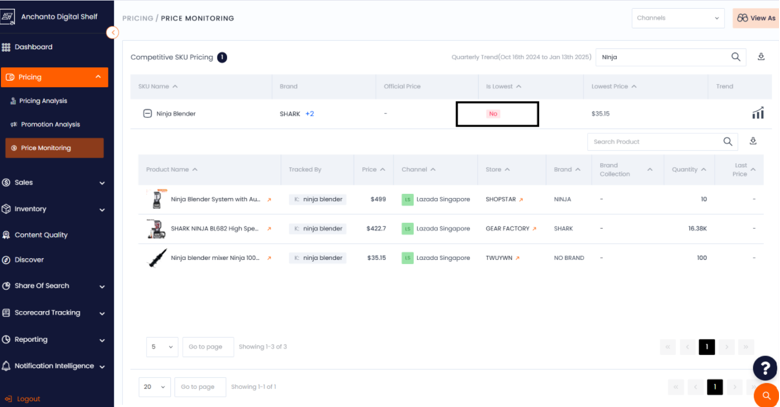Click the Go to page field beside 1-3 of 3

click(x=208, y=347)
